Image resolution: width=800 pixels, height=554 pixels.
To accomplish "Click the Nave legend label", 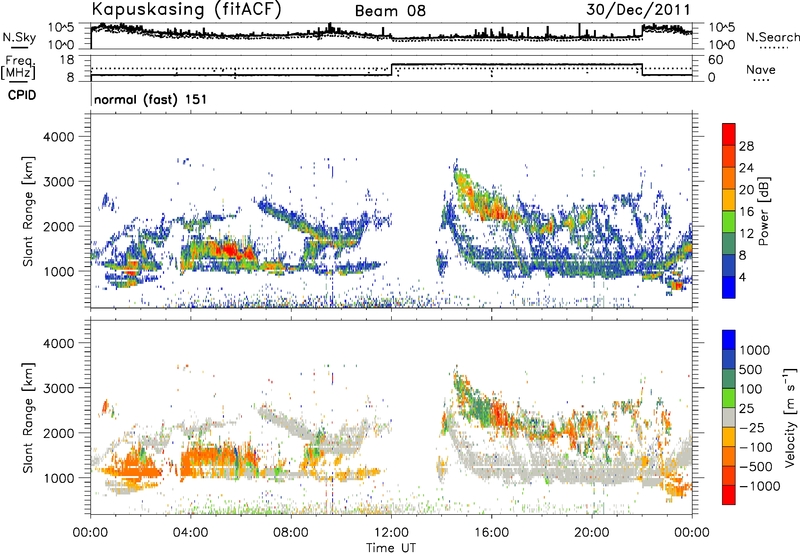I will (761, 70).
